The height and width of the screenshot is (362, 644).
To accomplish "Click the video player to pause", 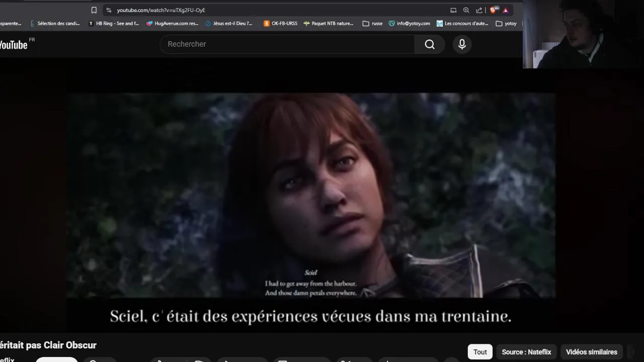I will tap(311, 195).
